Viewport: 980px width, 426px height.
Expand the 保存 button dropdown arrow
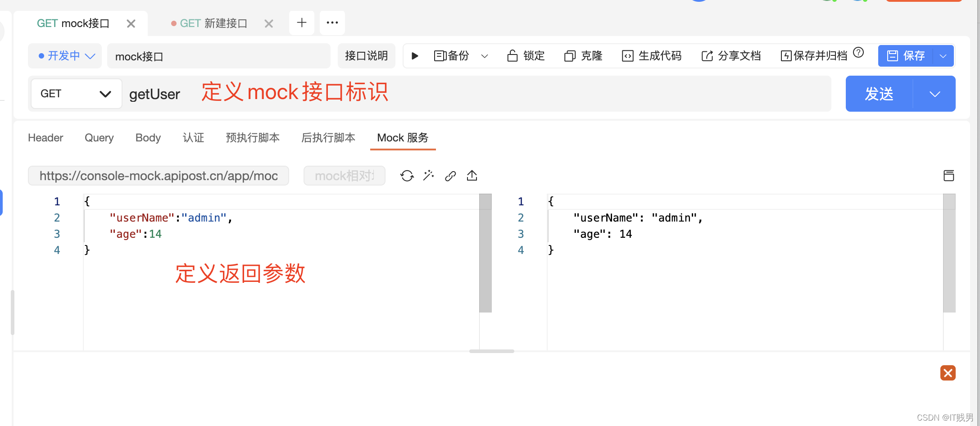tap(944, 56)
